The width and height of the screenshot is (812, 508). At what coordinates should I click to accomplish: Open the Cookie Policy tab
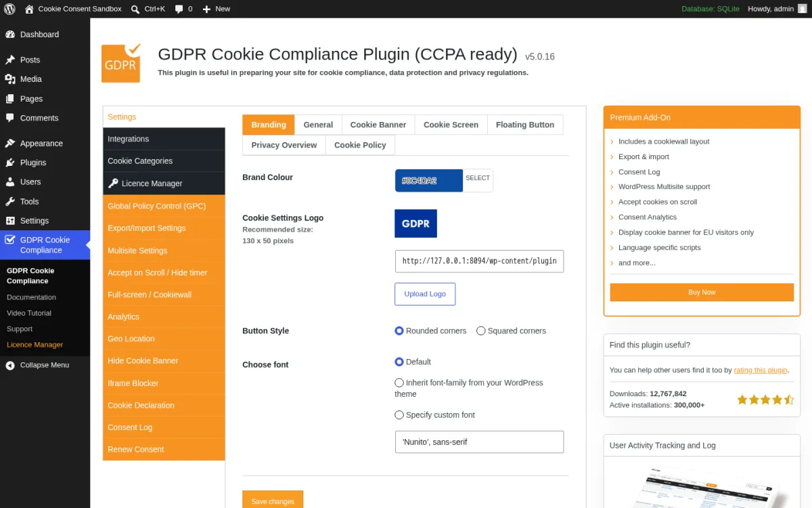360,145
